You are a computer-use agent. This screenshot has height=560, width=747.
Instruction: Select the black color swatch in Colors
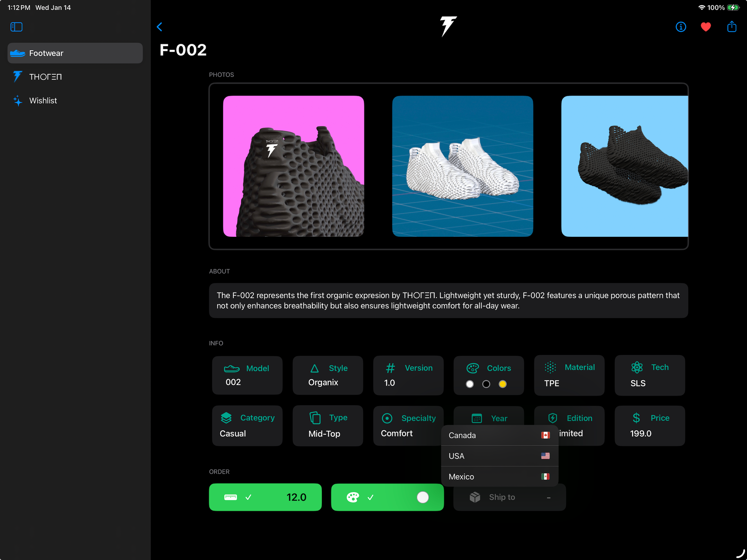pyautogui.click(x=486, y=384)
